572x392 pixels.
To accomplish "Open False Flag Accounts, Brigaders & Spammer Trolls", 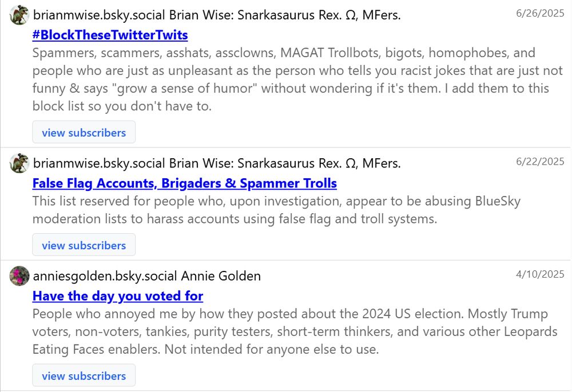I will 184,183.
